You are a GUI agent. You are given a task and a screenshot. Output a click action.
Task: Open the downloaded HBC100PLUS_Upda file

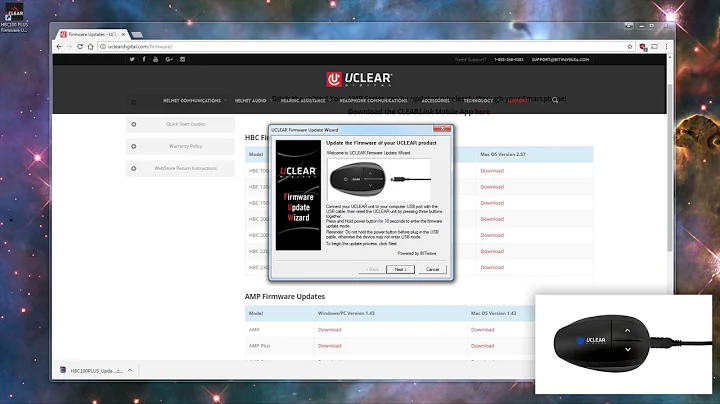tap(96, 370)
